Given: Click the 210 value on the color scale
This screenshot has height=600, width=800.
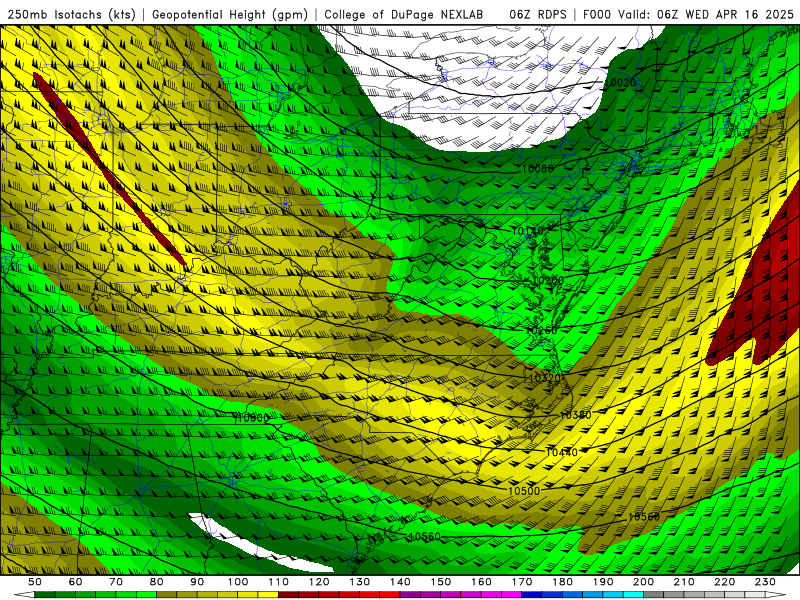Looking at the screenshot, I should (x=684, y=582).
